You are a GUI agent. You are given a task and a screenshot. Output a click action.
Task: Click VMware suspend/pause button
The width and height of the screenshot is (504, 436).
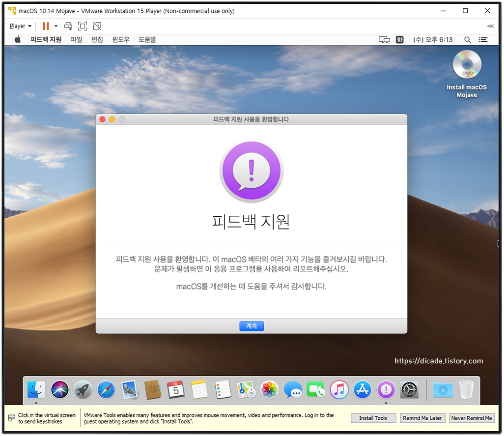(x=46, y=26)
